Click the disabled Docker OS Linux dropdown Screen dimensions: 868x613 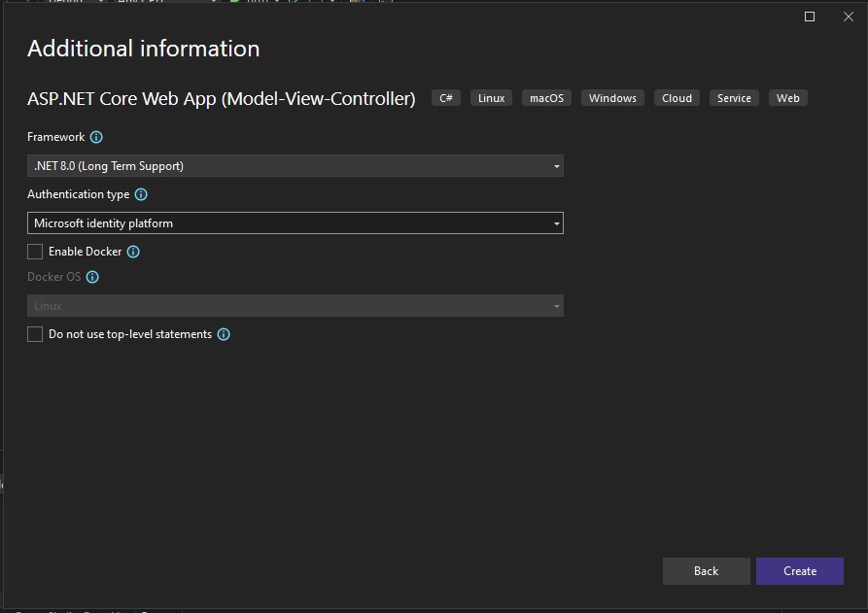pos(295,305)
